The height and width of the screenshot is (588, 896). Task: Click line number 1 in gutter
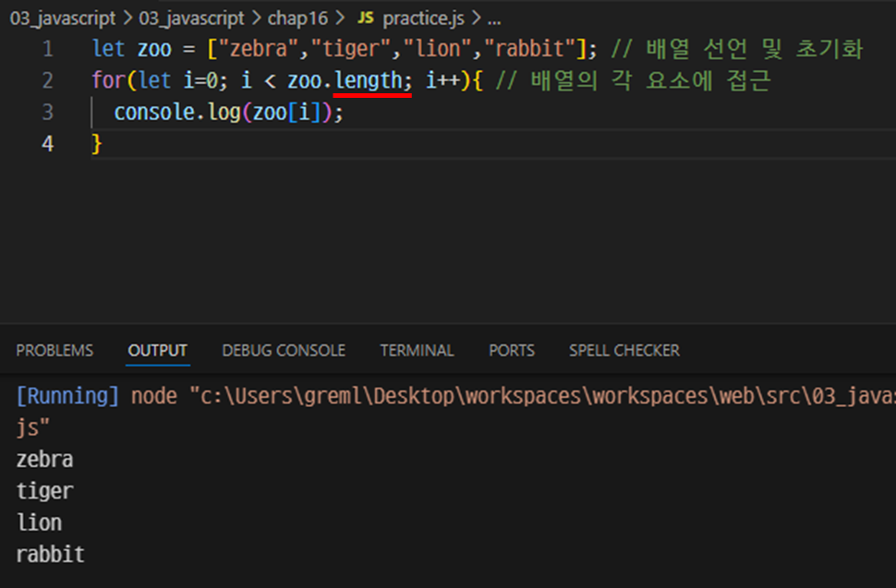(47, 49)
